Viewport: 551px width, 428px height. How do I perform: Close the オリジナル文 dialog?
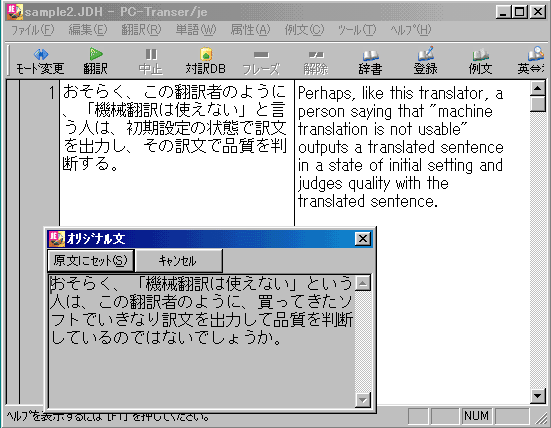pyautogui.click(x=363, y=239)
